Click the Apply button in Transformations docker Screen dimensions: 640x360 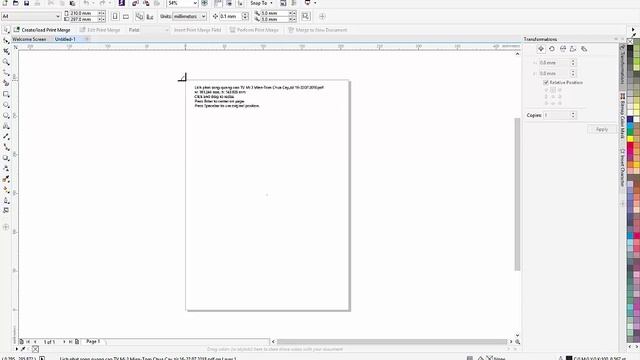pos(602,129)
